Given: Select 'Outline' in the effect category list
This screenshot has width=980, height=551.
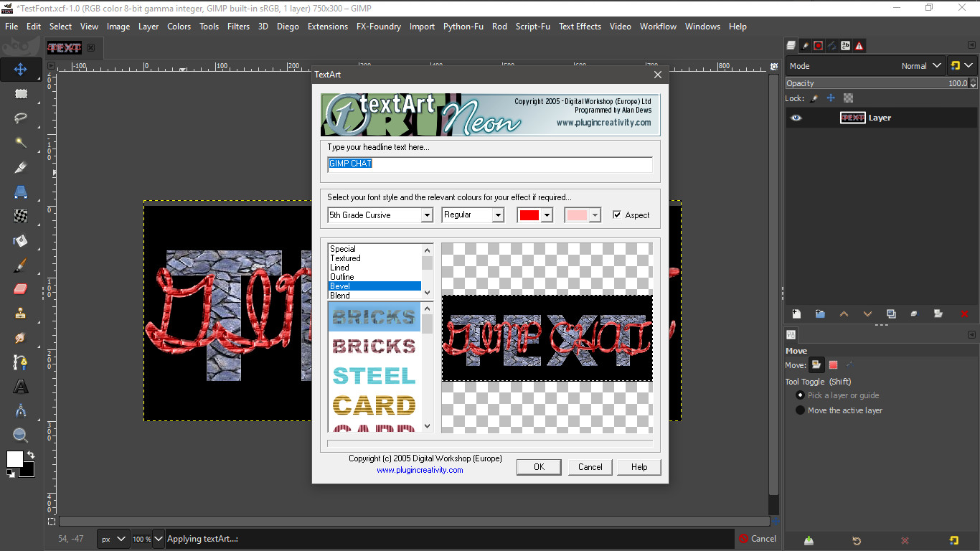Looking at the screenshot, I should [374, 277].
